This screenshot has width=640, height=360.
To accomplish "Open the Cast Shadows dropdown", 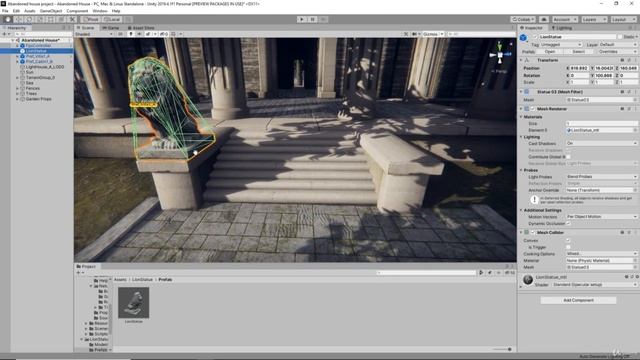I will click(x=601, y=143).
